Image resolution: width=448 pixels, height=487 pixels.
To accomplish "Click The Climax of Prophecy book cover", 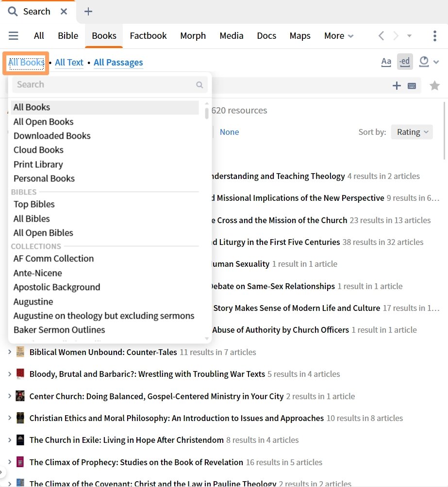I will tap(20, 462).
